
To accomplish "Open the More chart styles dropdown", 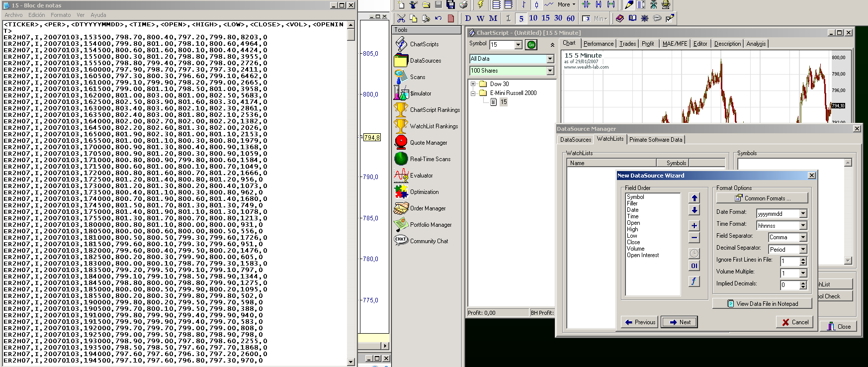I will (566, 4).
